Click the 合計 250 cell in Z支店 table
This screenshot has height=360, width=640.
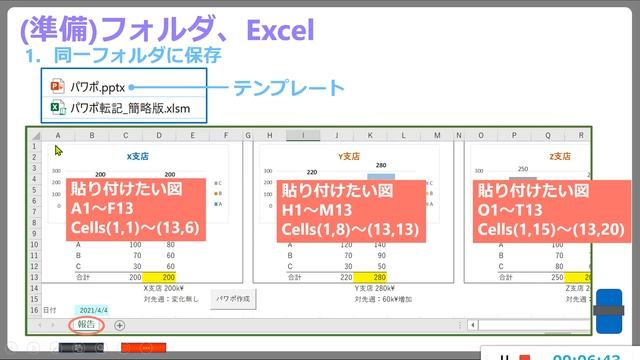tap(547, 278)
